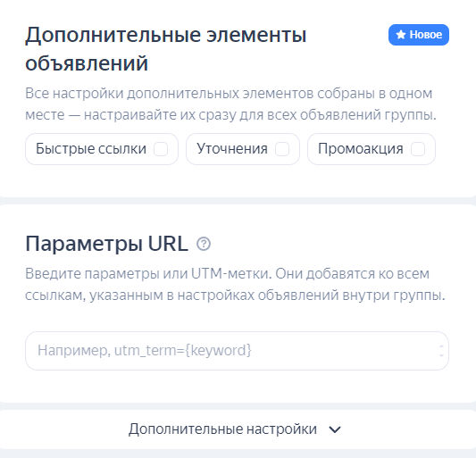Click the star icon in the Новое badge
This screenshot has height=458, width=476.
pos(401,35)
